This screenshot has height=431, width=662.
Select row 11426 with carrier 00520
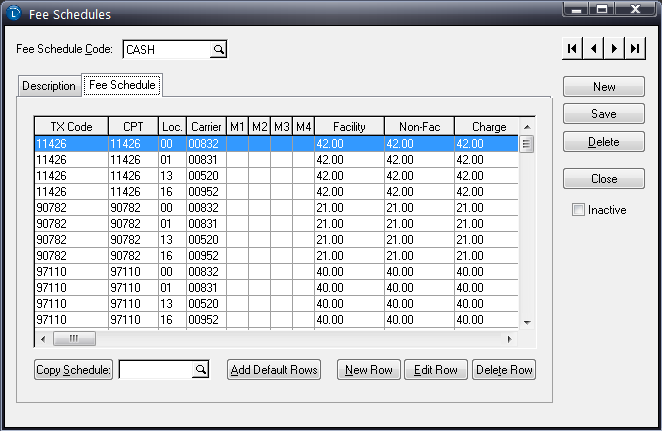[277, 176]
